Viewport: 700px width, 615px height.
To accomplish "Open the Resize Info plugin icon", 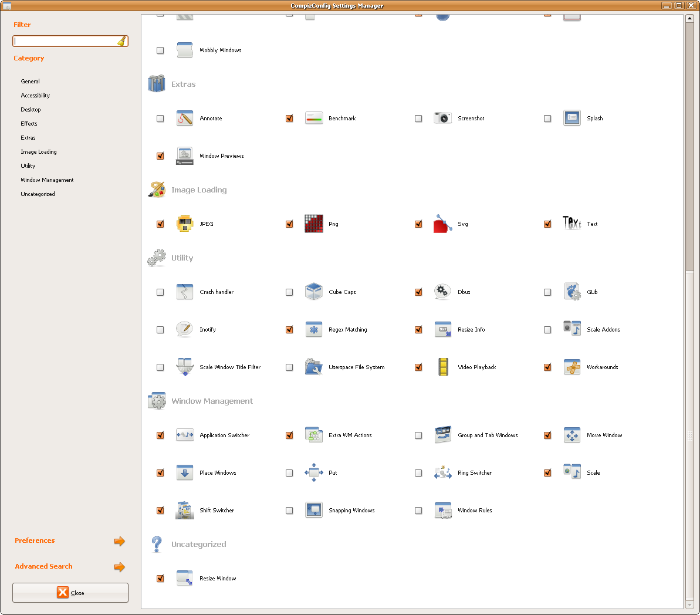I will 443,330.
